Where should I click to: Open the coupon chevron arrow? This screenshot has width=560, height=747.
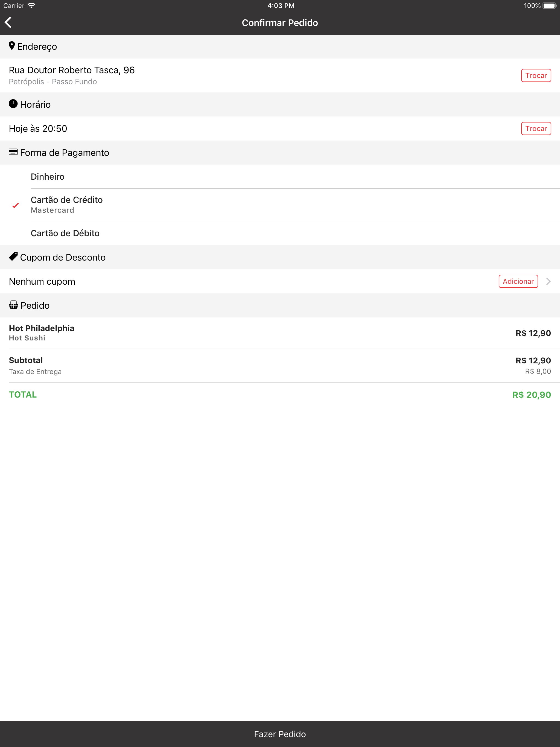coord(549,281)
